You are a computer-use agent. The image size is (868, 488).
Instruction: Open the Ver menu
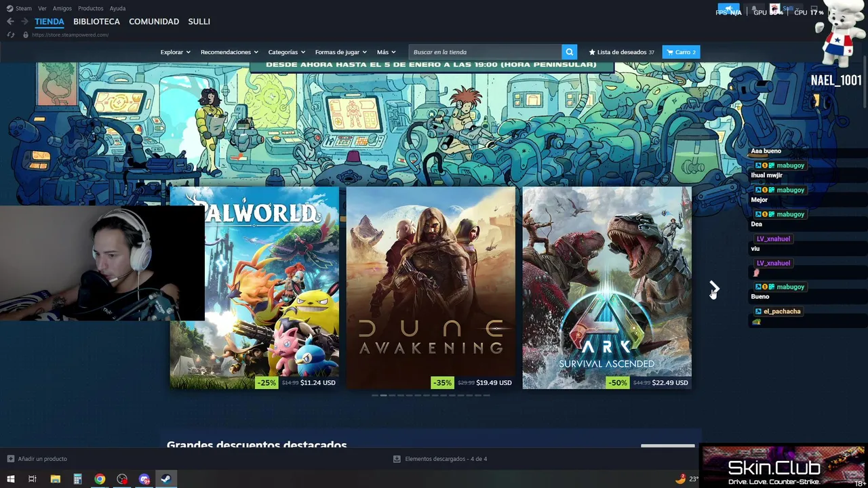(42, 9)
